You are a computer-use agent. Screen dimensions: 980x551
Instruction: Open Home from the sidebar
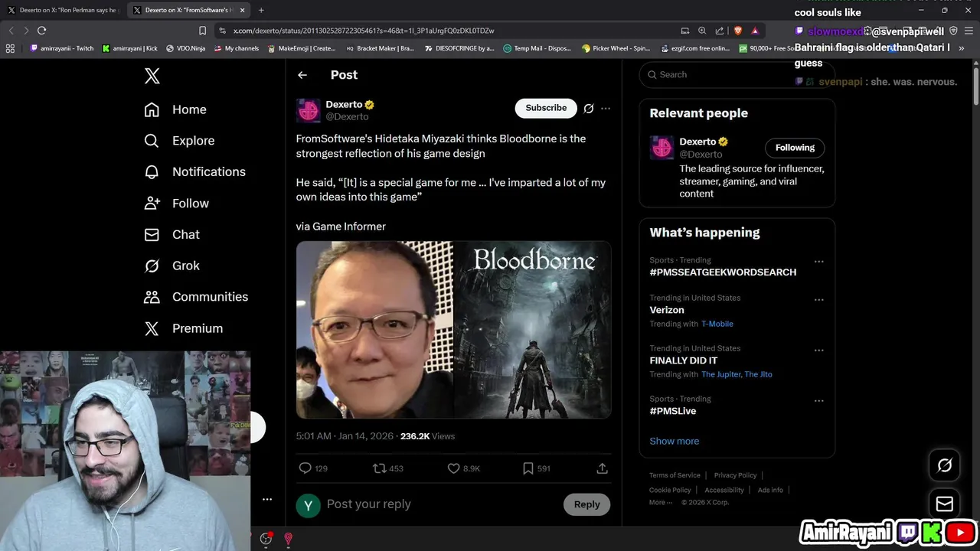click(175, 109)
